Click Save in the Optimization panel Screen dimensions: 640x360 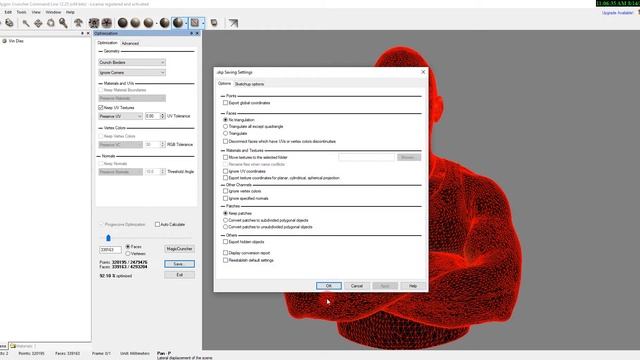coord(179,264)
